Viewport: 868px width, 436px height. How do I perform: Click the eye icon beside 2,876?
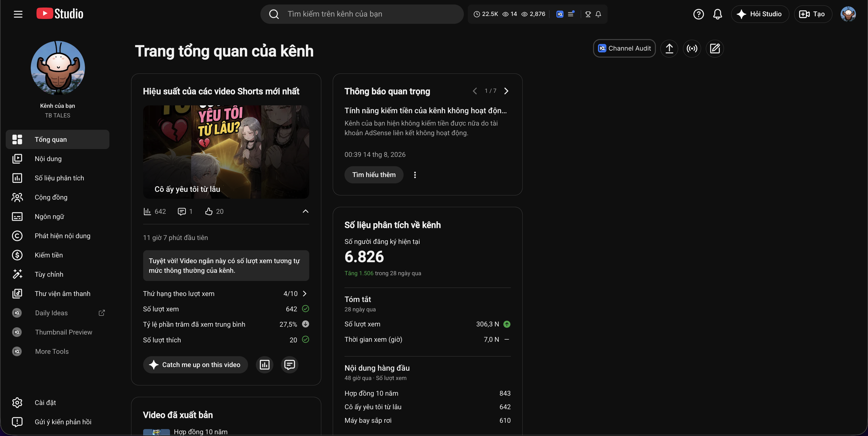524,14
